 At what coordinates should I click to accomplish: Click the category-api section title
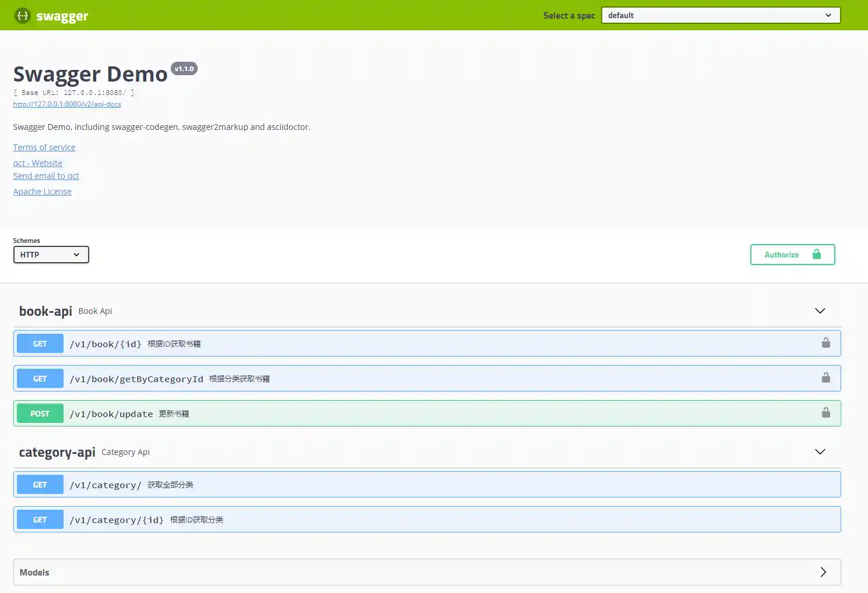coord(57,452)
